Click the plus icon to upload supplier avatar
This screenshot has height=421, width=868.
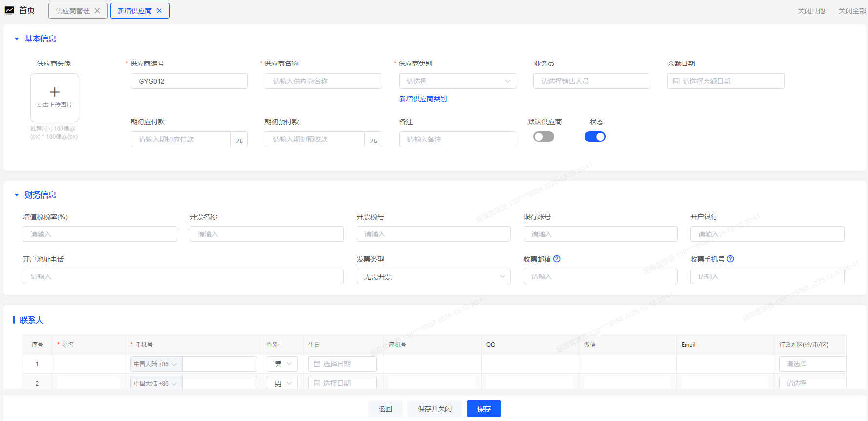55,92
